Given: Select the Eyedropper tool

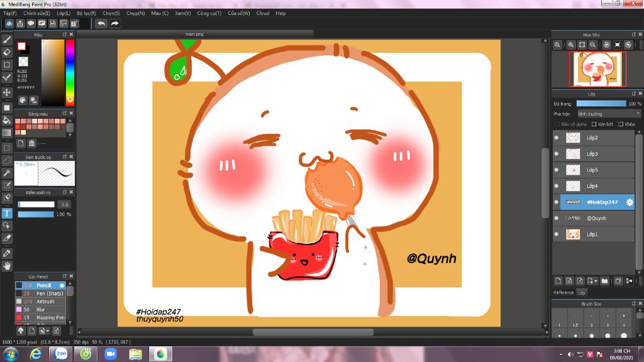Looking at the screenshot, I should [6, 253].
